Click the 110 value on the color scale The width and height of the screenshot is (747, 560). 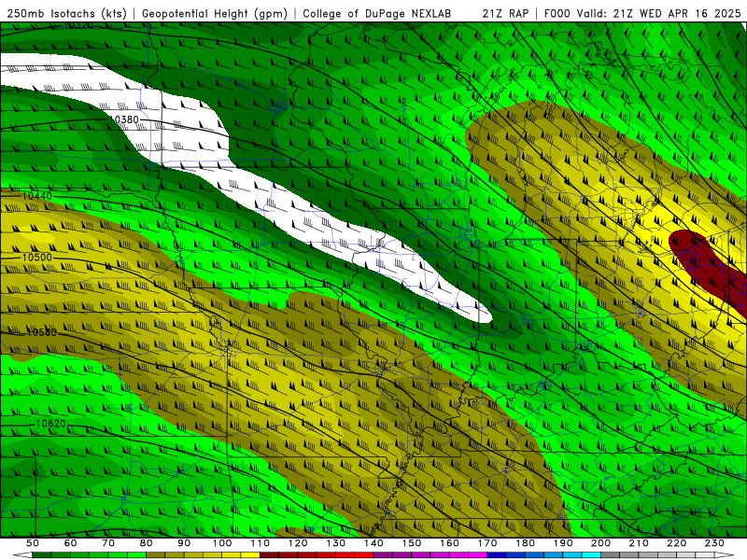[x=260, y=543]
